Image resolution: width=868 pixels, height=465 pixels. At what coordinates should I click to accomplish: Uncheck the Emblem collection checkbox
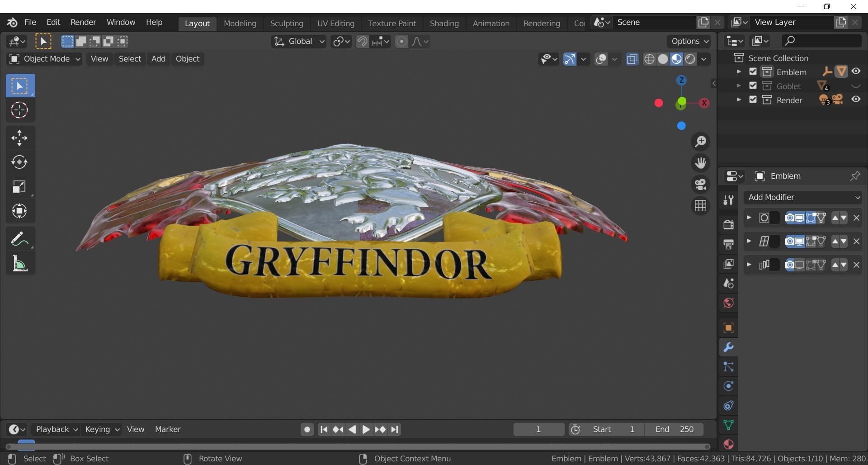click(753, 71)
